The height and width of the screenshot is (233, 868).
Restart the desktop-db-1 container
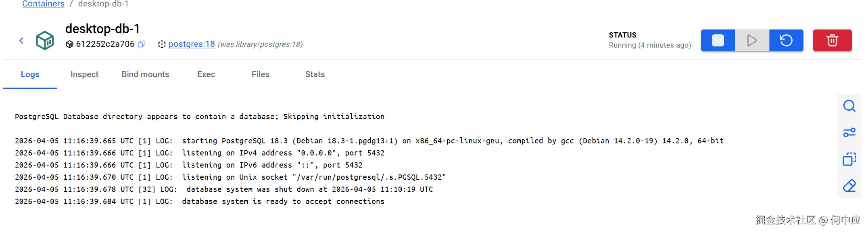(786, 40)
